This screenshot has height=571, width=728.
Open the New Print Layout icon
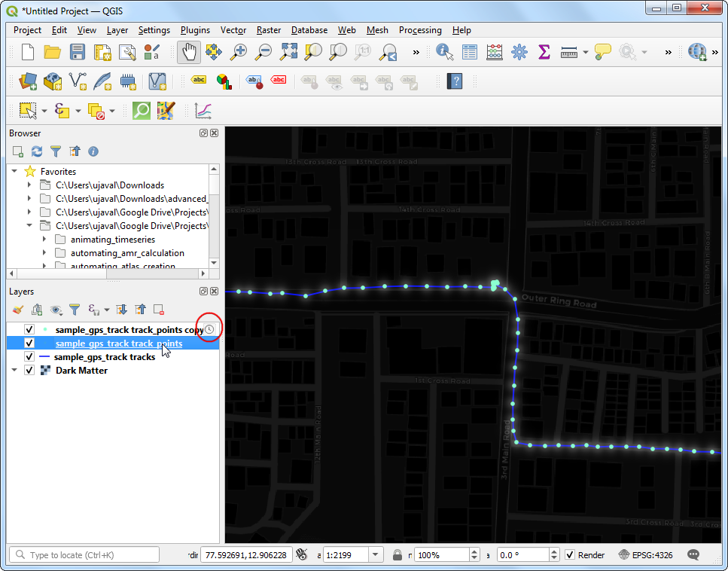pos(102,52)
